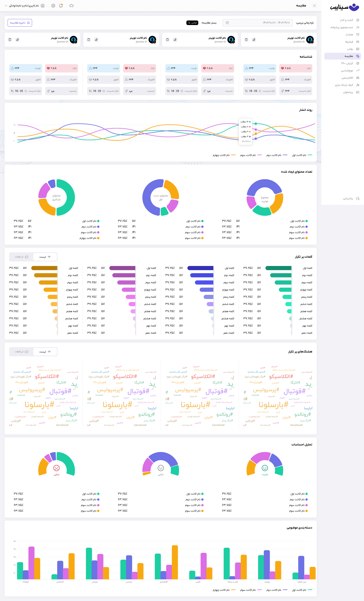Switch frequent words view to word cloud
The image size is (364, 601).
click(x=21, y=257)
